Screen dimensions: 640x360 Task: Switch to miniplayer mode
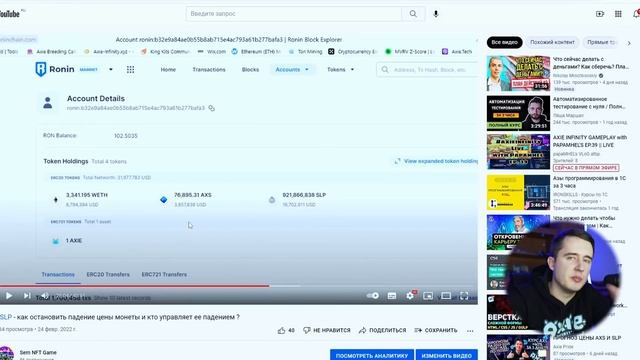click(x=428, y=296)
